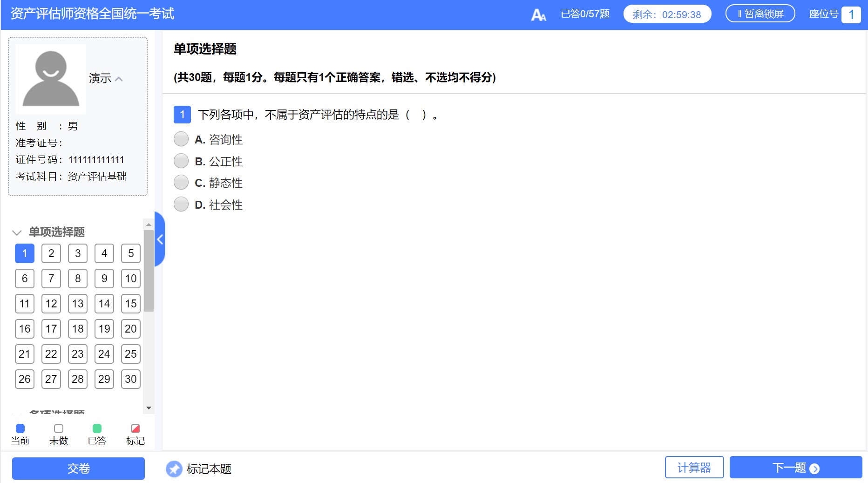Jump to question 15 in navigation grid
Image resolution: width=868 pixels, height=483 pixels.
[130, 304]
